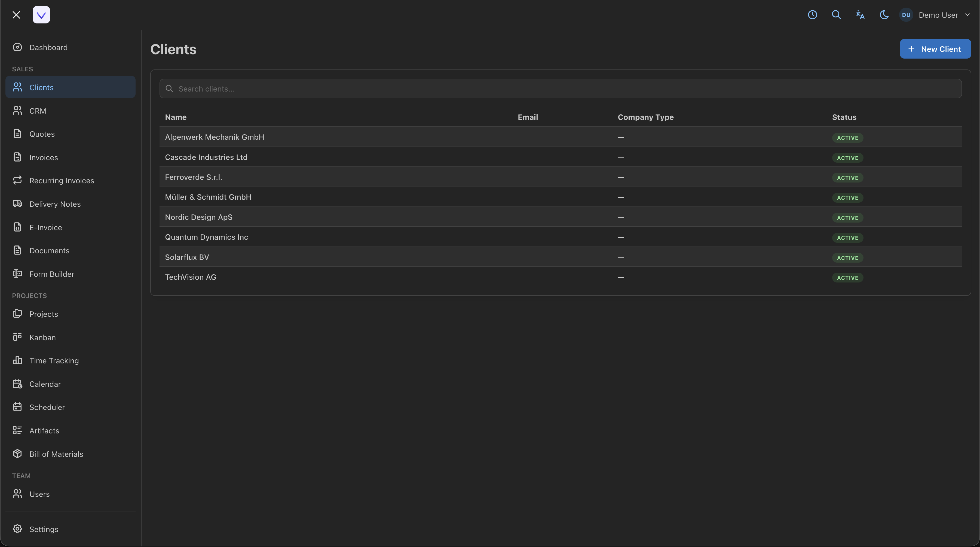The width and height of the screenshot is (980, 547).
Task: Click ACTIVE status badge for TechVision AG
Action: tap(847, 278)
